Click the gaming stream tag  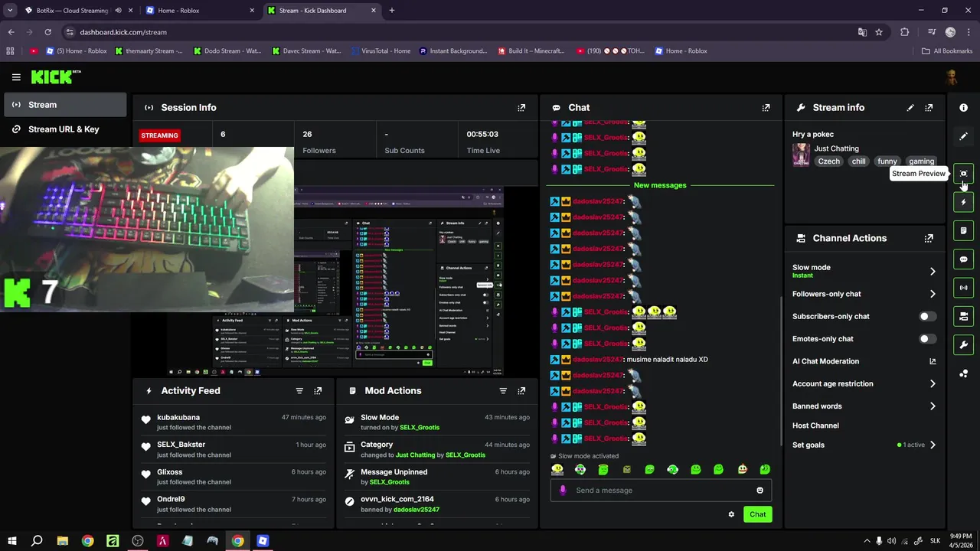coord(921,161)
